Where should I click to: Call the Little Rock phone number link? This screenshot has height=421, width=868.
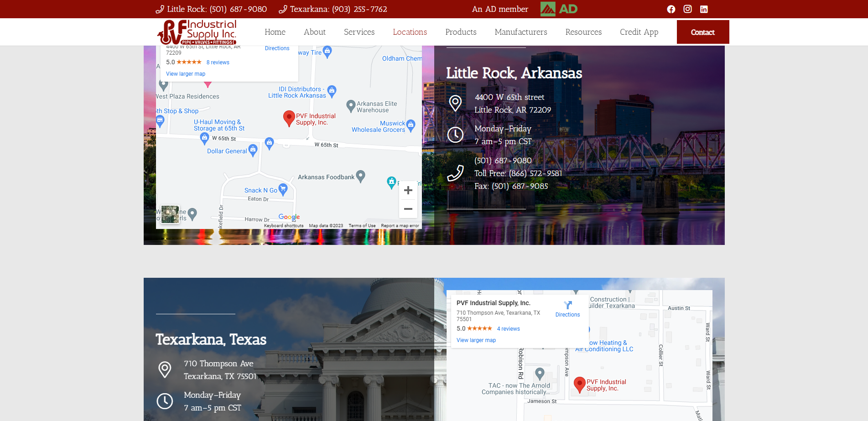tap(211, 9)
